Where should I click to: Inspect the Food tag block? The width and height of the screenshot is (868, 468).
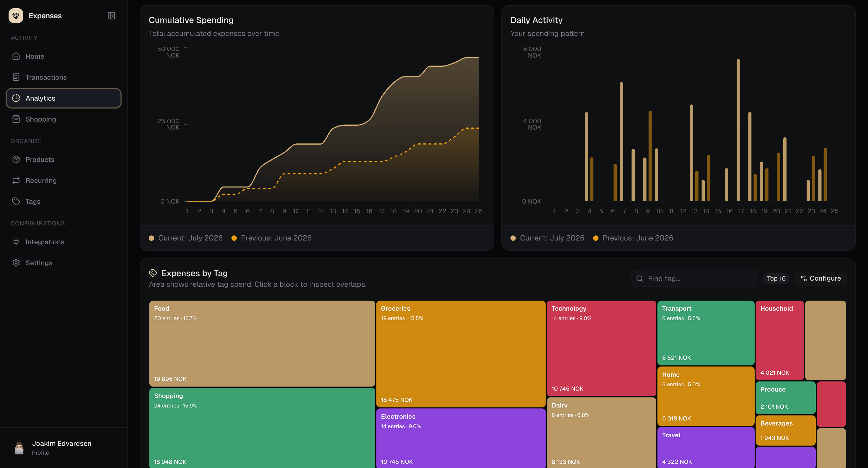[x=262, y=343]
